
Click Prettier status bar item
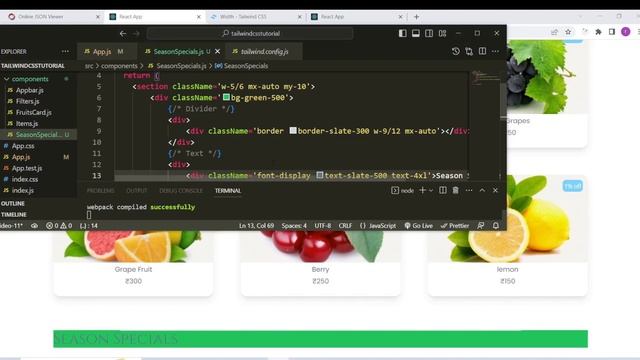coord(455,225)
